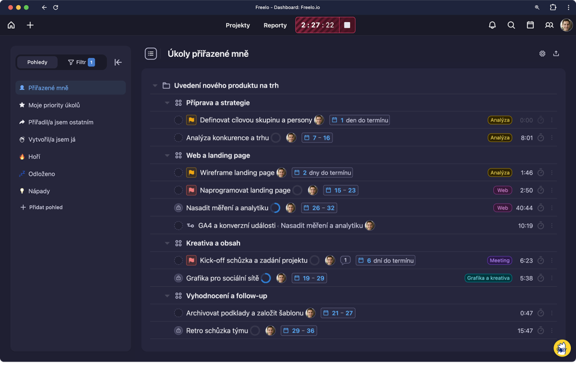Open the notifications bell
Image resolution: width=576 pixels, height=392 pixels.
tap(492, 25)
